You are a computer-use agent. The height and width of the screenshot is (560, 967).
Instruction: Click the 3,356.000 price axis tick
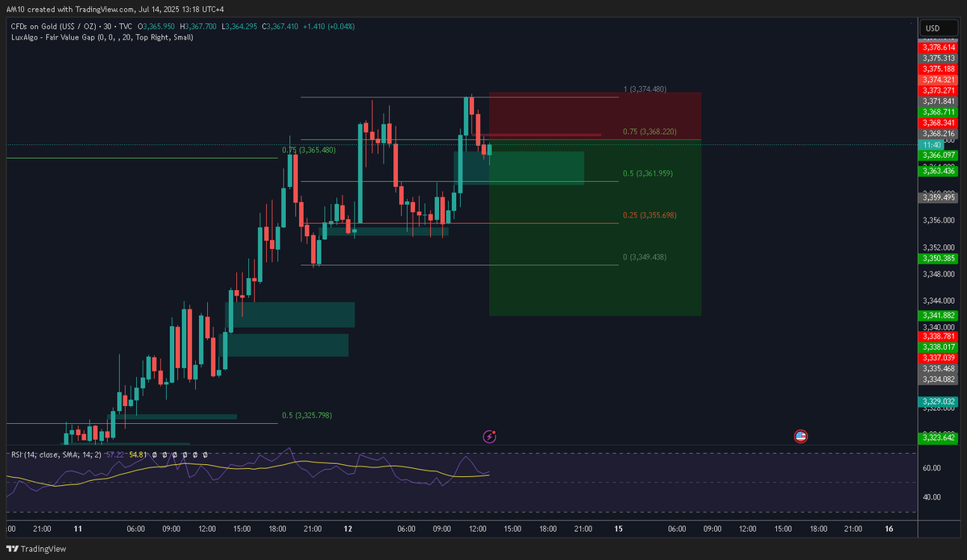click(940, 220)
